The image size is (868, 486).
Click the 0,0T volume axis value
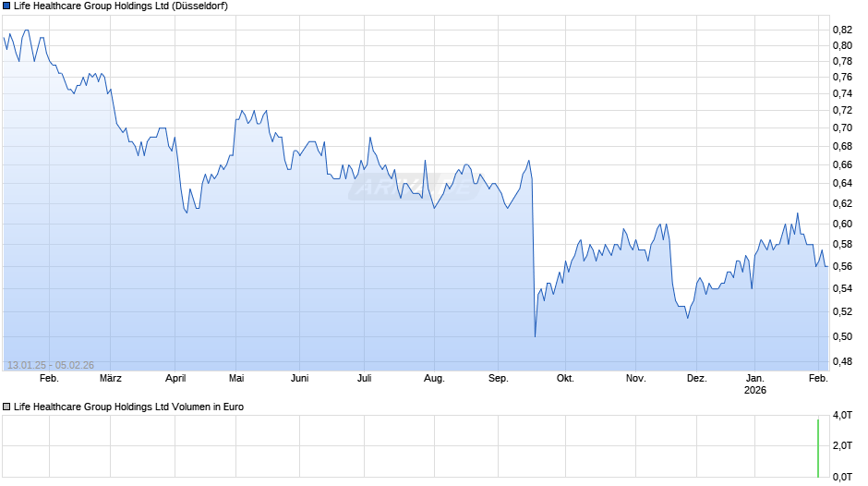point(842,477)
